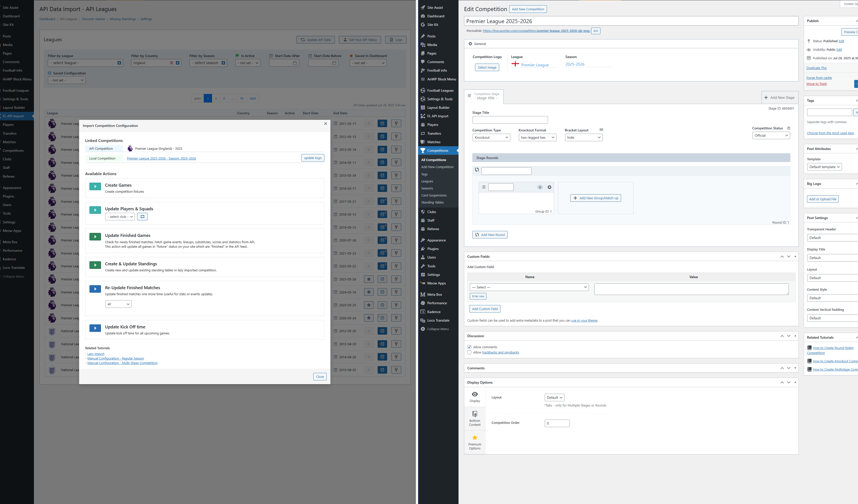Image resolution: width=858 pixels, height=504 pixels.
Task: Open Discover Games tab in API Import
Action: click(x=93, y=19)
